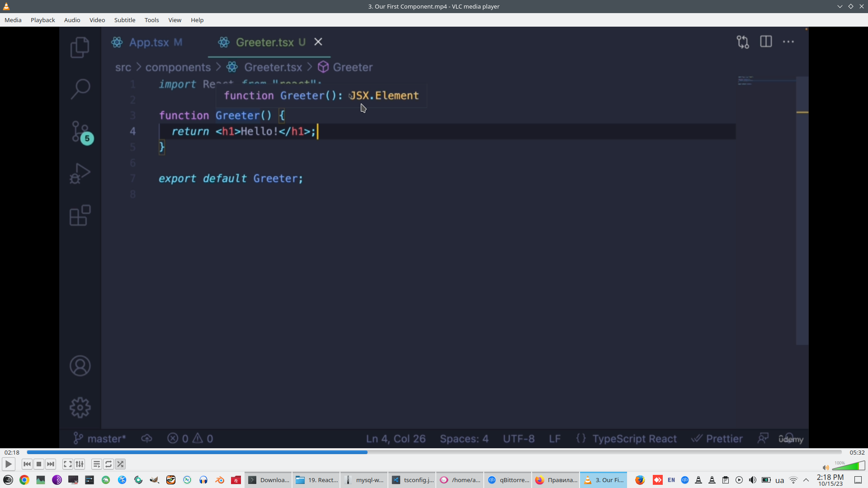
Task: Open the Playback menu
Action: click(43, 20)
